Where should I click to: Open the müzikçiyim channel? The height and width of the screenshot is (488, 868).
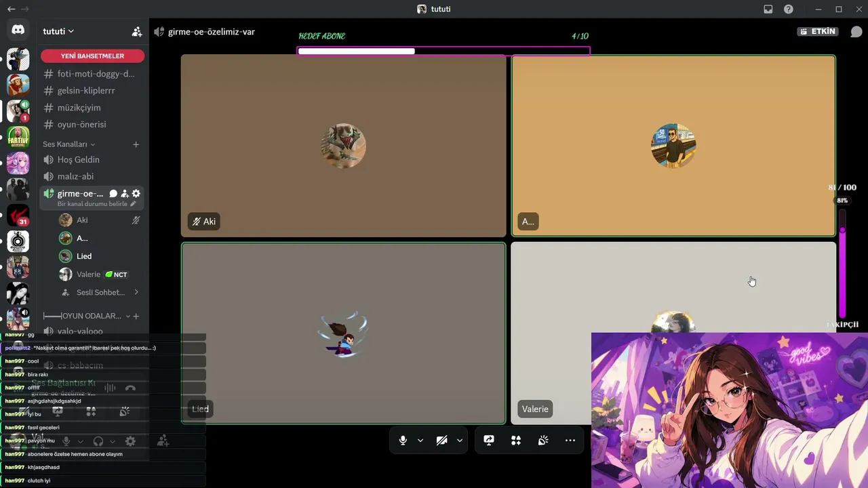click(94, 108)
